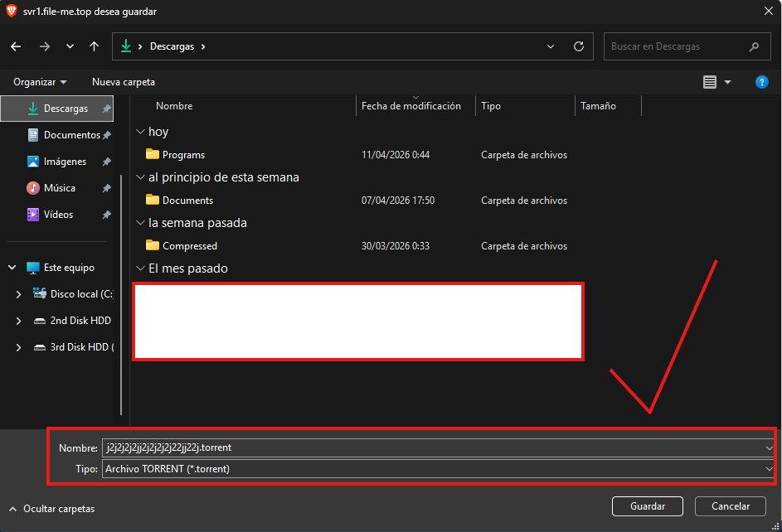
Task: Select Música in the sidebar
Action: (60, 188)
